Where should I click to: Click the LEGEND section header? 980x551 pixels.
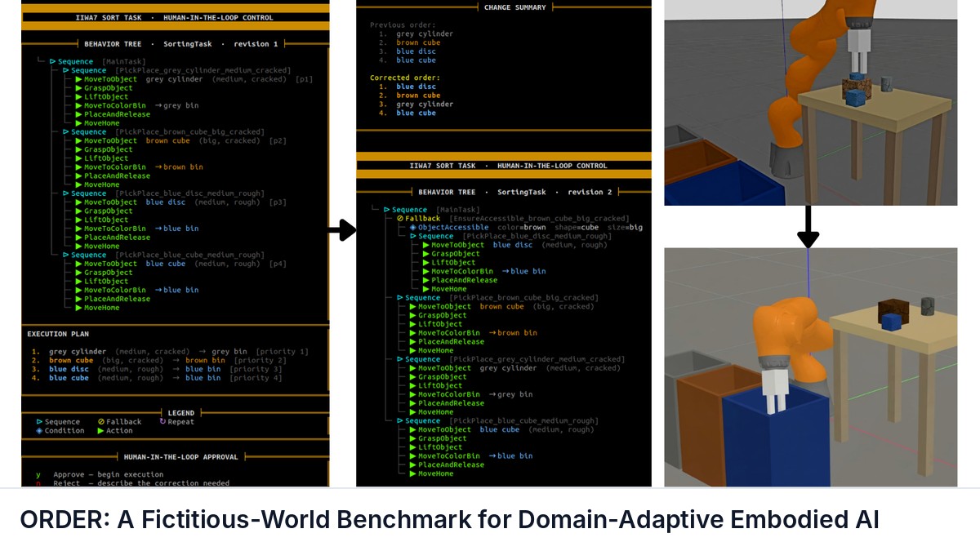point(180,413)
